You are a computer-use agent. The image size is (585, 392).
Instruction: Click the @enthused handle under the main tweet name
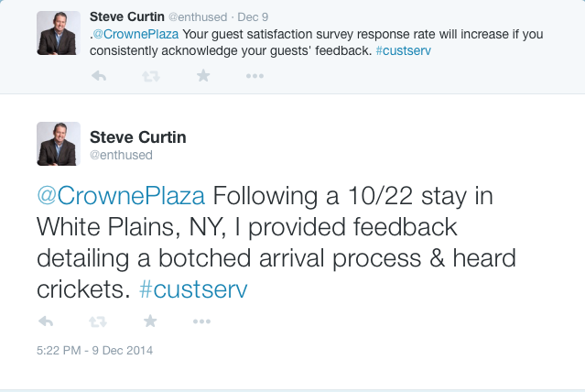[x=121, y=156]
